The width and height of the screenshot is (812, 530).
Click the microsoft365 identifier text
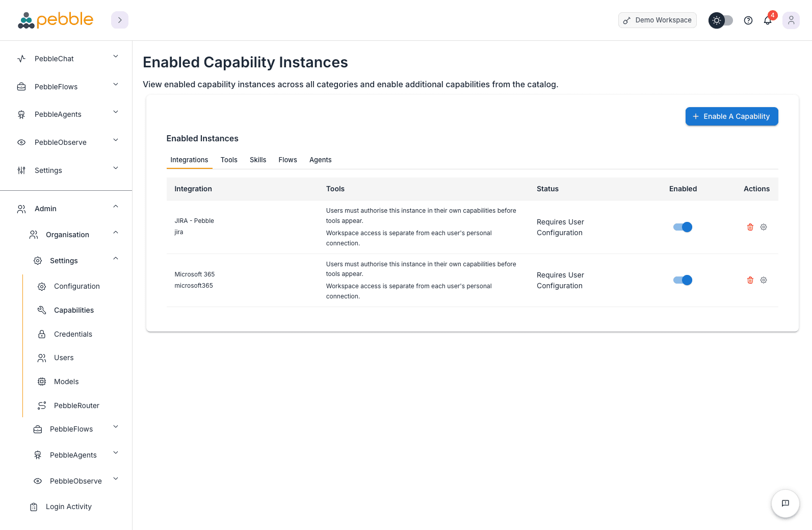click(194, 286)
